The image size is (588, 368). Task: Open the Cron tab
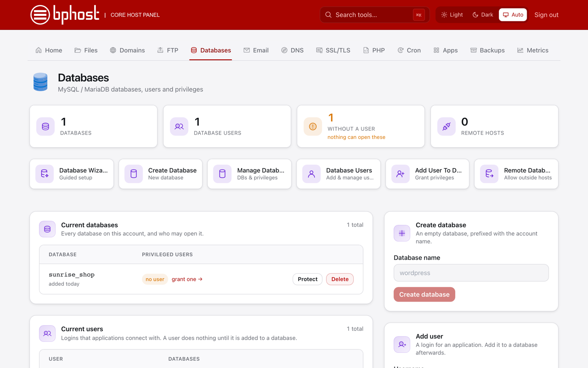[409, 50]
